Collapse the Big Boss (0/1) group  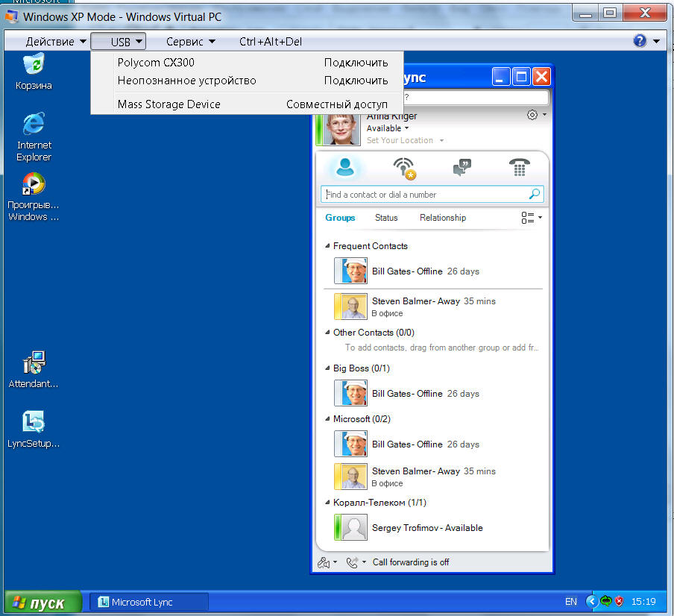[327, 368]
